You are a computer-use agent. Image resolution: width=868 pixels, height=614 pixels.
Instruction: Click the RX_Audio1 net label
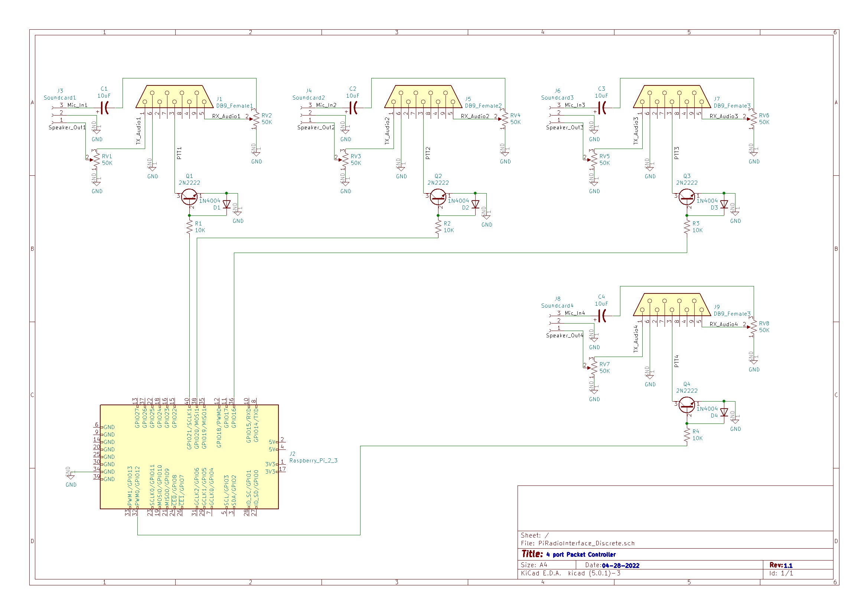click(x=226, y=116)
